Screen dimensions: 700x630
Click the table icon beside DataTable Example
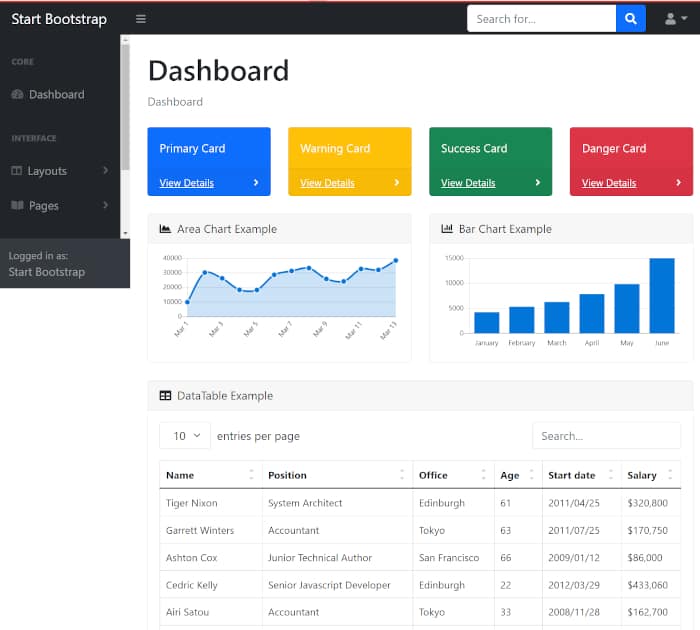pyautogui.click(x=165, y=396)
